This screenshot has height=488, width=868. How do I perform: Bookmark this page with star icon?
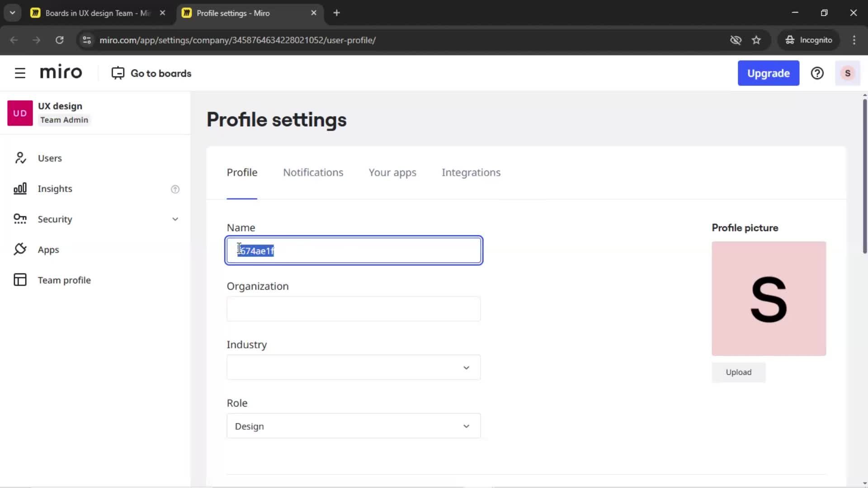point(756,40)
